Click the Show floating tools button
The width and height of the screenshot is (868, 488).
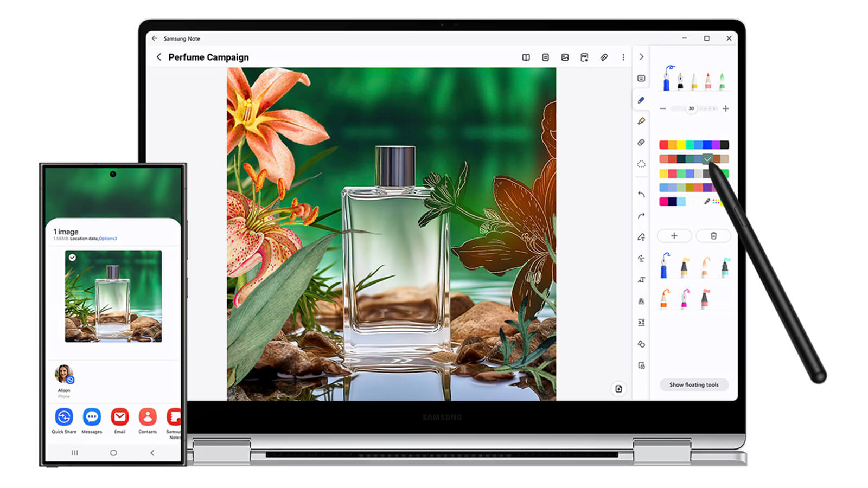(x=693, y=385)
